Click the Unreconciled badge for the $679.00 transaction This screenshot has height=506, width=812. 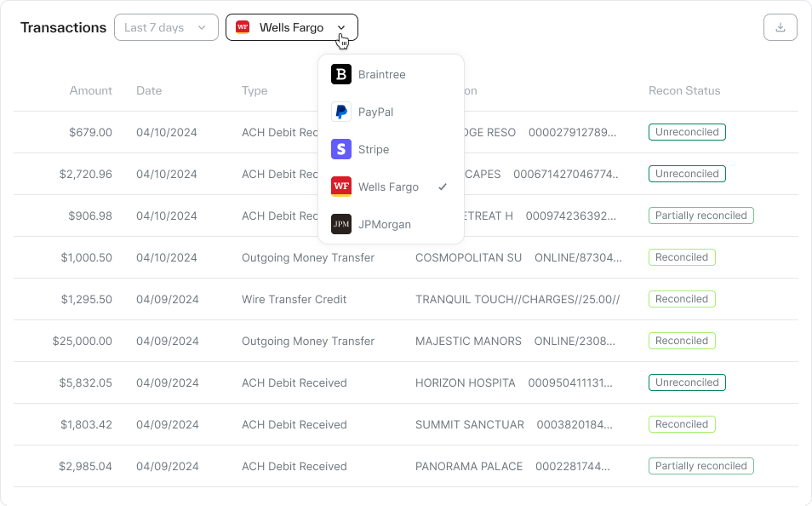pyautogui.click(x=686, y=132)
